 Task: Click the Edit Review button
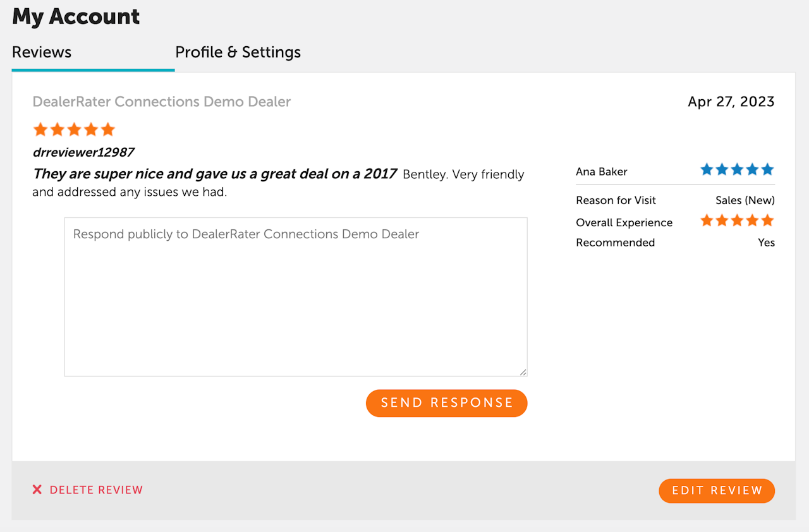pos(717,491)
